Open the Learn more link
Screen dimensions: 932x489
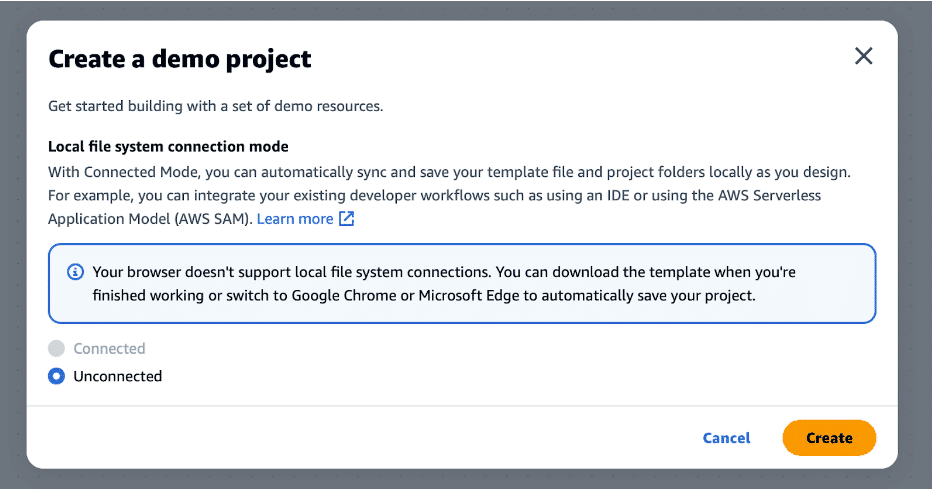click(x=295, y=218)
